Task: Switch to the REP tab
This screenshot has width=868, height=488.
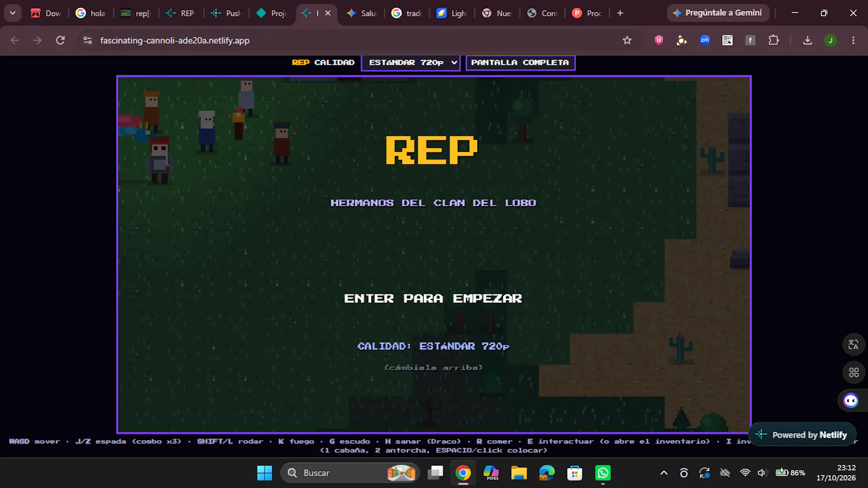Action: pyautogui.click(x=181, y=13)
